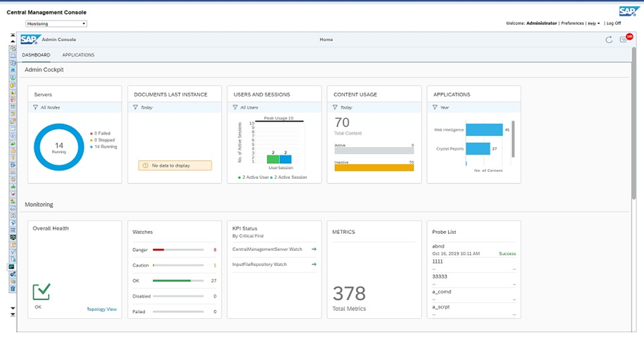
Task: Click the Danger watches progress bar
Action: [x=177, y=249]
